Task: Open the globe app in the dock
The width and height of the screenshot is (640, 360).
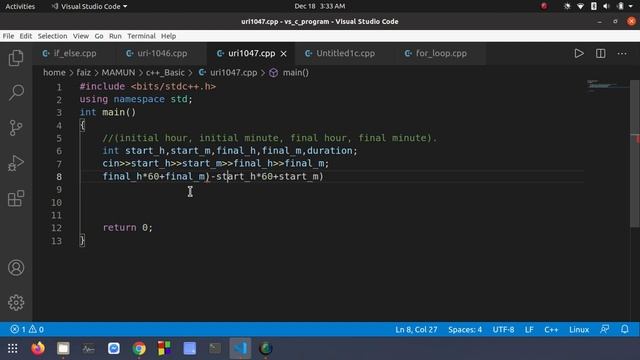Action: coord(266,348)
